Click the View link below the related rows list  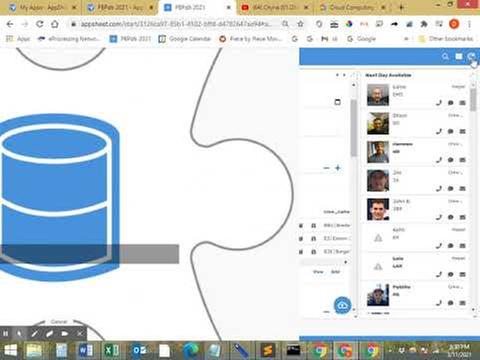tap(318, 272)
